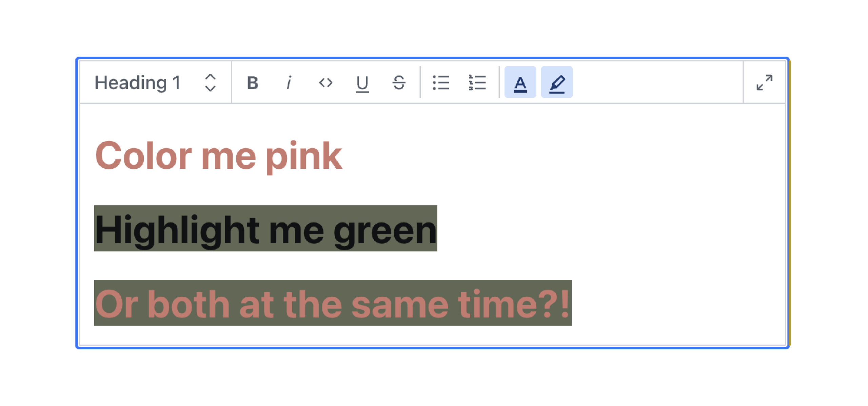Viewport: 868px width, 406px height.
Task: Open the Heading 1 style dropdown
Action: pyautogui.click(x=138, y=82)
